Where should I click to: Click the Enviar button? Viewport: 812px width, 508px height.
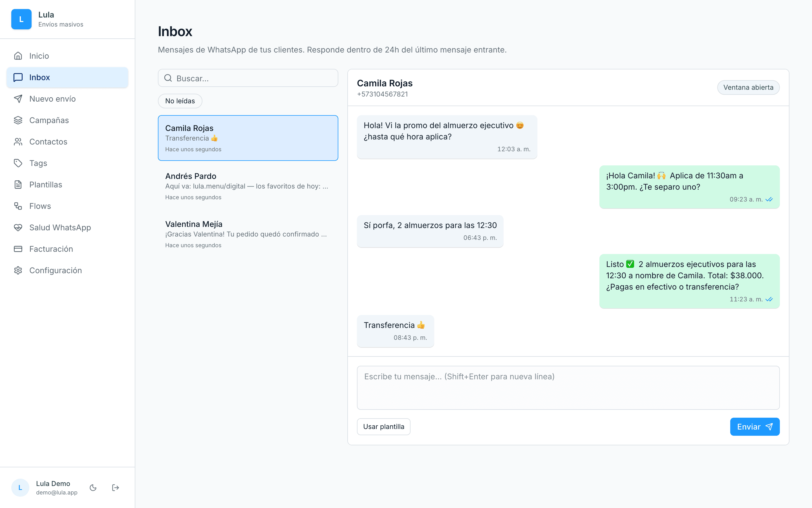click(x=754, y=427)
